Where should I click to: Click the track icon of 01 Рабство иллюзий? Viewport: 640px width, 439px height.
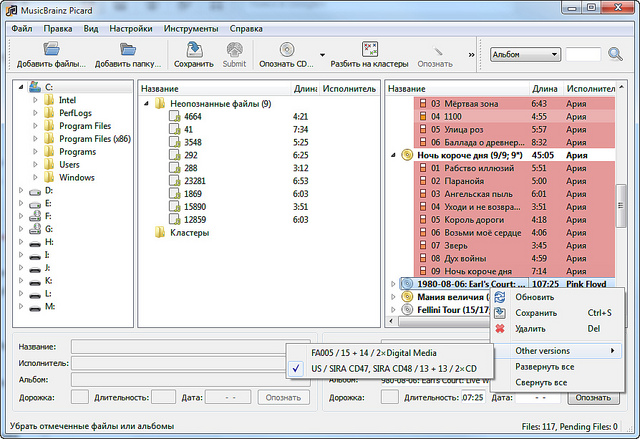[423, 168]
